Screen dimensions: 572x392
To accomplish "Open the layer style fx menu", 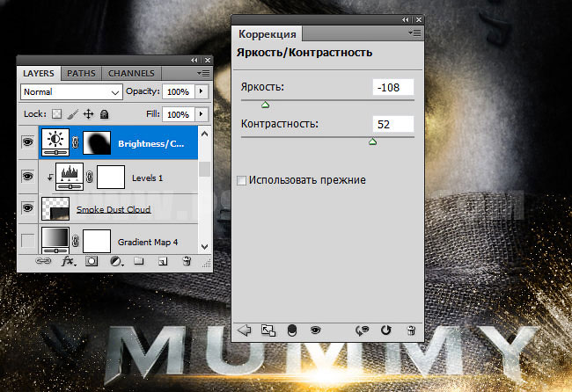I will point(69,261).
